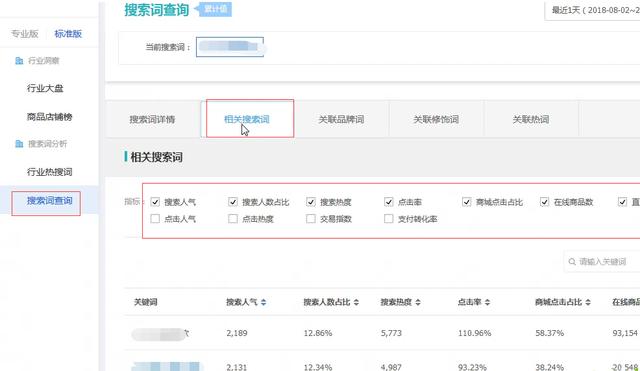Uncheck the 商城点击占比 checkbox
This screenshot has width=640, height=371.
coord(467,202)
